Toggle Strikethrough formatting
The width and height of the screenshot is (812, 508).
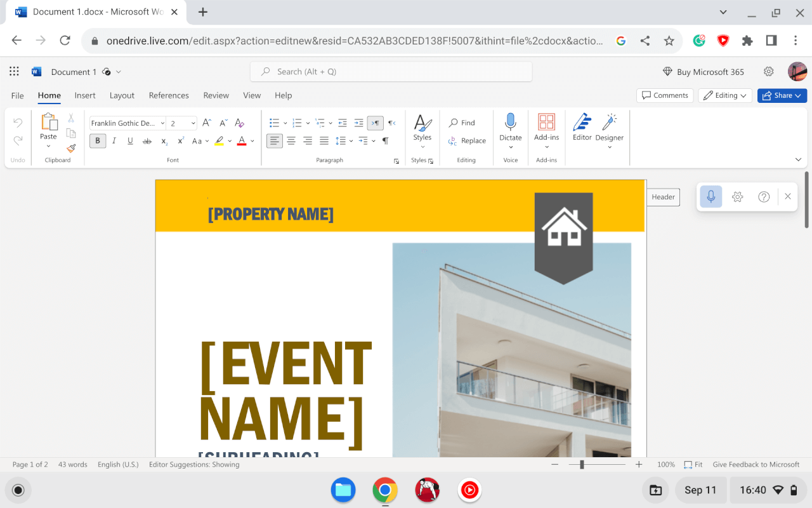click(147, 141)
